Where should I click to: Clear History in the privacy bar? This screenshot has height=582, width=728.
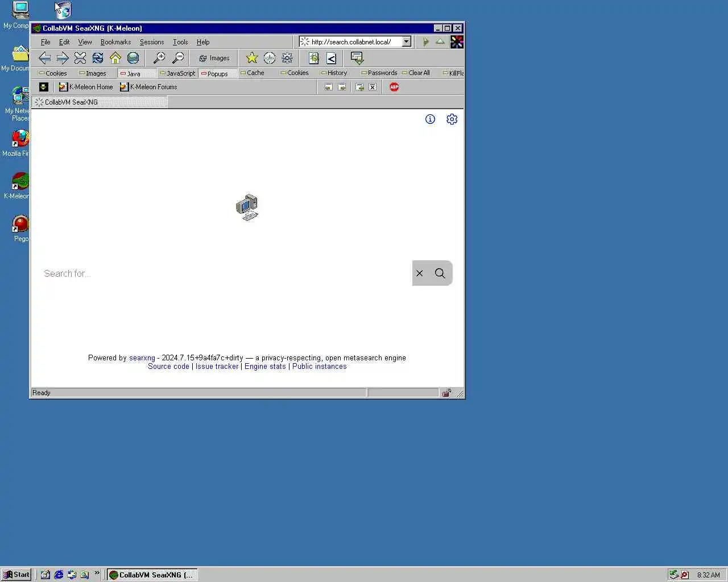click(334, 73)
